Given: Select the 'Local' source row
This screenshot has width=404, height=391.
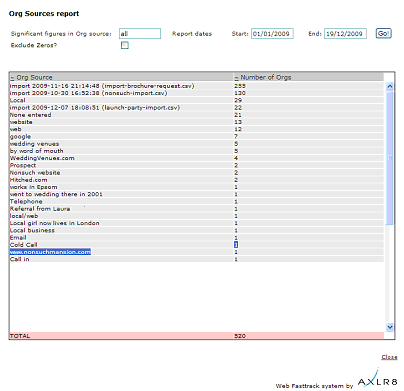Looking at the screenshot, I should tap(197, 100).
